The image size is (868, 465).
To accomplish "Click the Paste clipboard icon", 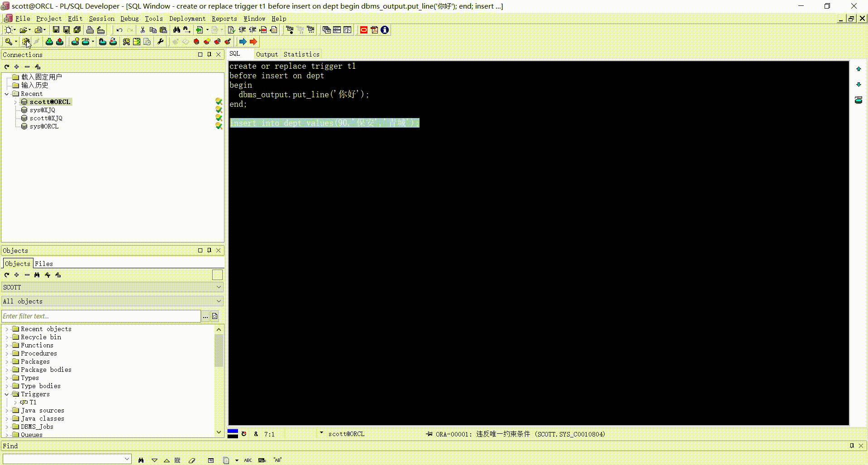I will point(163,30).
